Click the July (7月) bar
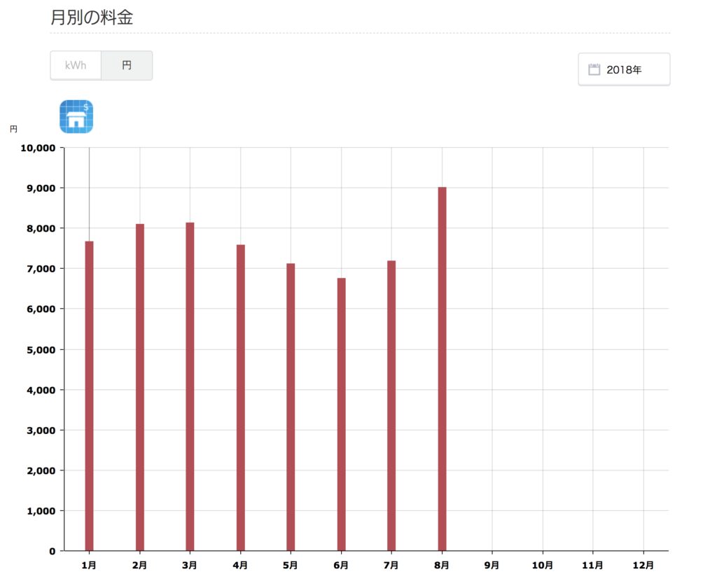The image size is (717, 588). click(x=391, y=405)
